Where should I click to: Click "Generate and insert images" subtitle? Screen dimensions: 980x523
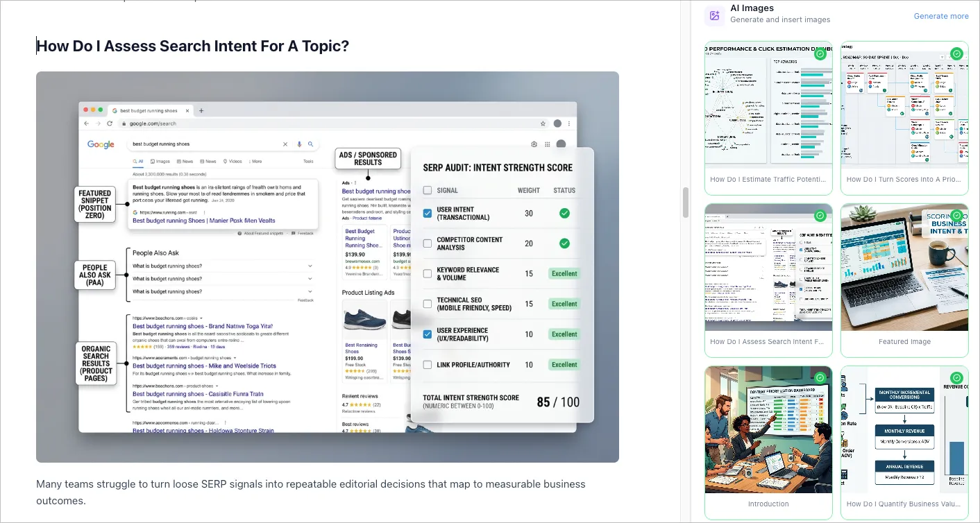(x=780, y=19)
